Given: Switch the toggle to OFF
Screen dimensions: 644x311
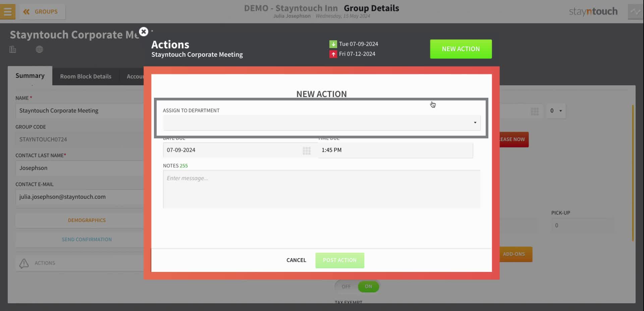Looking at the screenshot, I should pos(346,287).
